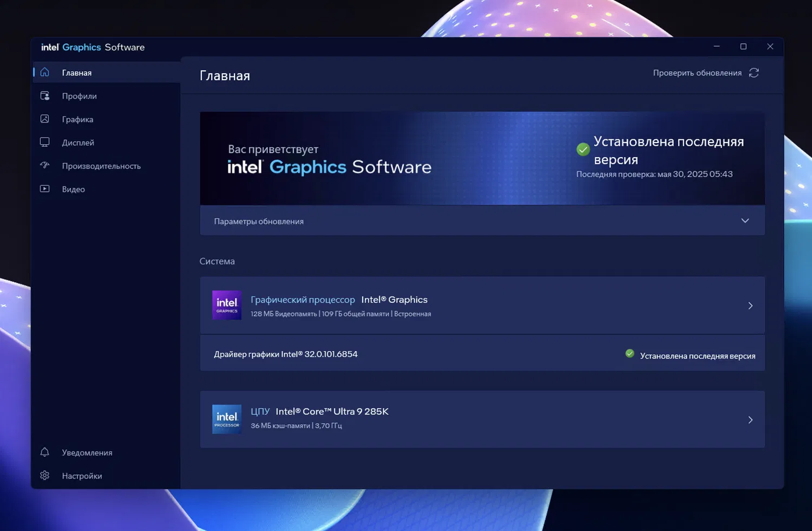Click the Последняя проверка date text
This screenshot has width=812, height=531.
pos(654,174)
